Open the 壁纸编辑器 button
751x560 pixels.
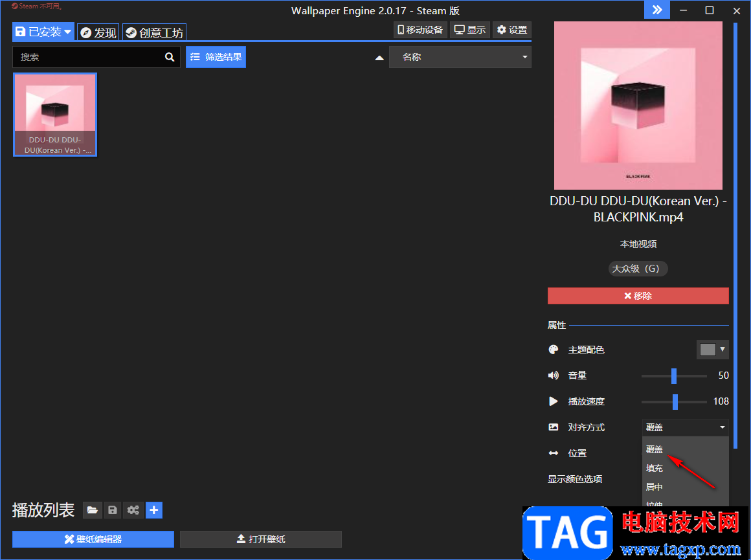(93, 539)
